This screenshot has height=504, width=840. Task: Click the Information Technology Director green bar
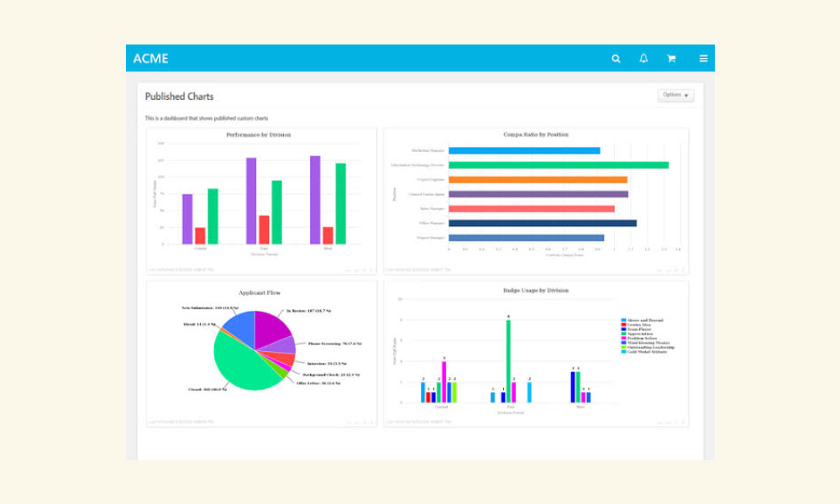[559, 165]
